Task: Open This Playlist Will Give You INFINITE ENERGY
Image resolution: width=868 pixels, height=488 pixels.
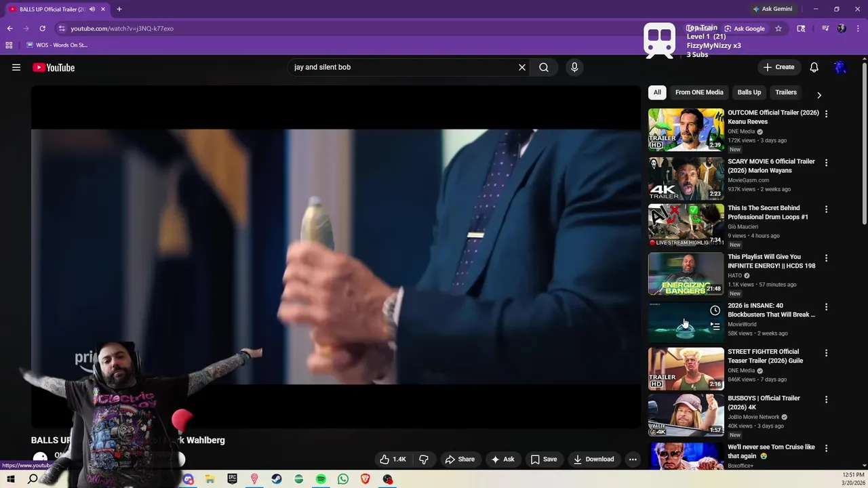Action: 771,261
